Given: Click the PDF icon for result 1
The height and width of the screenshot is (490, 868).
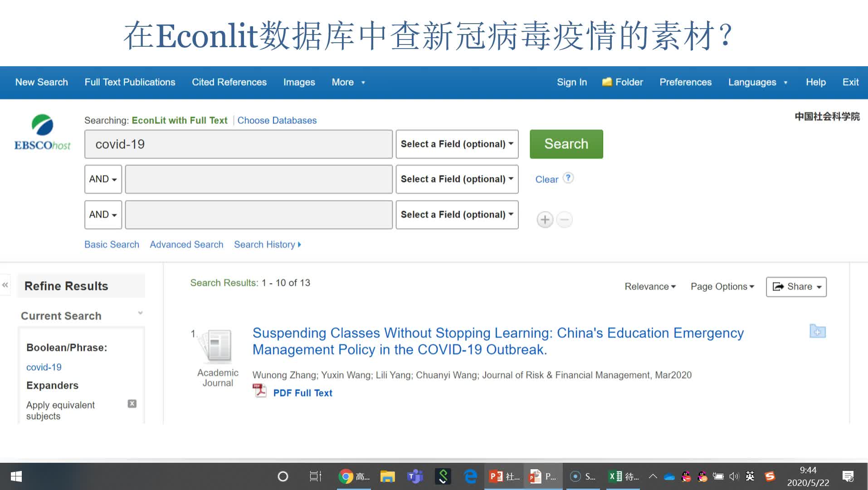Looking at the screenshot, I should coord(259,391).
